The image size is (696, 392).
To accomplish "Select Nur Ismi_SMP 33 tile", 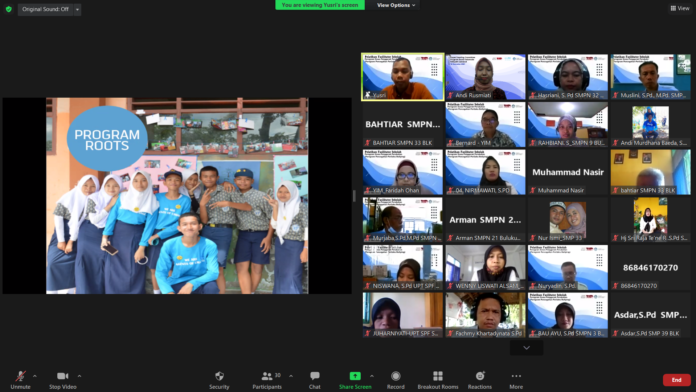I will coord(568,219).
